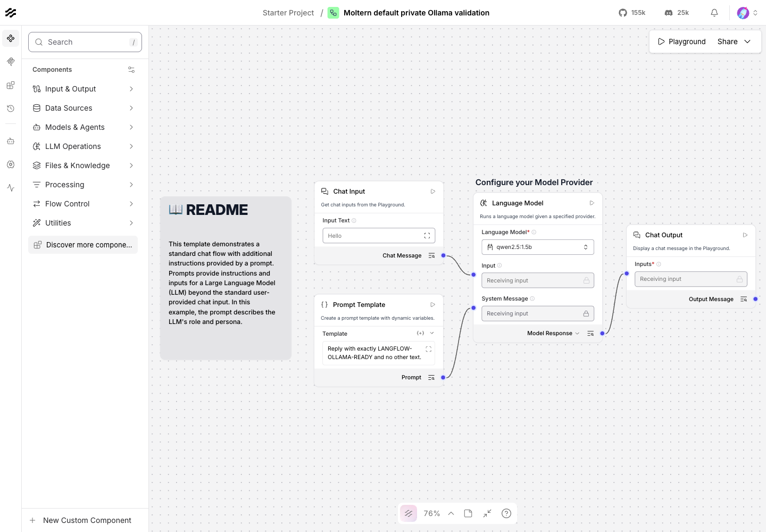
Task: Run the Language Model node
Action: tap(592, 203)
